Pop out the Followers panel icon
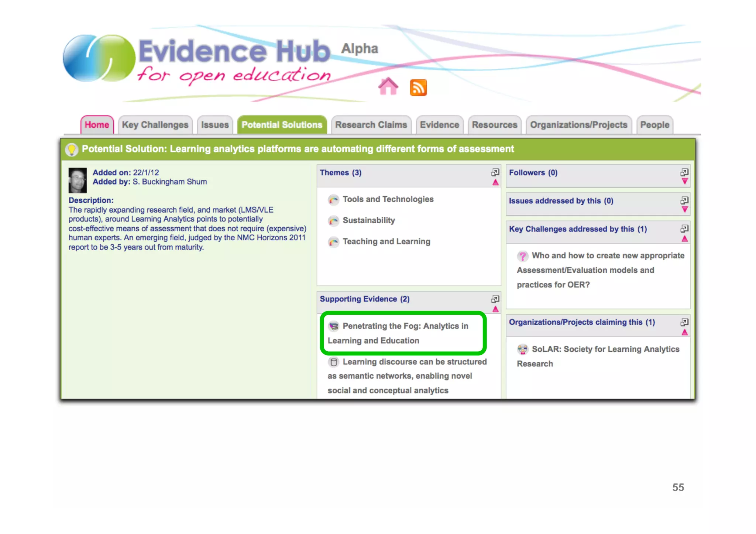This screenshot has width=756, height=534. pos(684,172)
